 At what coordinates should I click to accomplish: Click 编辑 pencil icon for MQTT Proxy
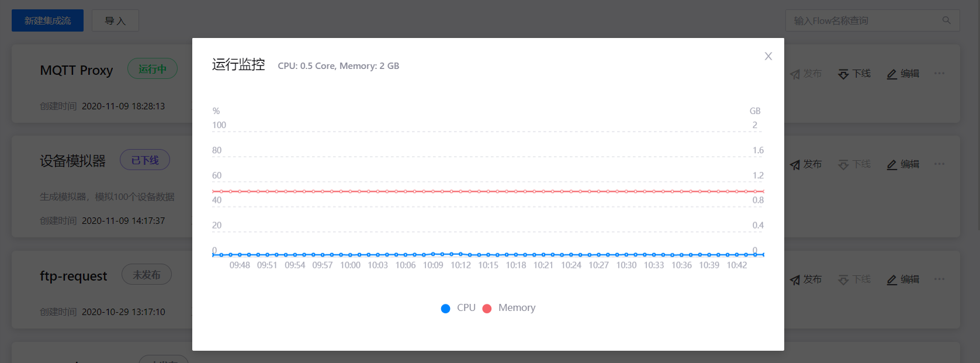tap(892, 74)
